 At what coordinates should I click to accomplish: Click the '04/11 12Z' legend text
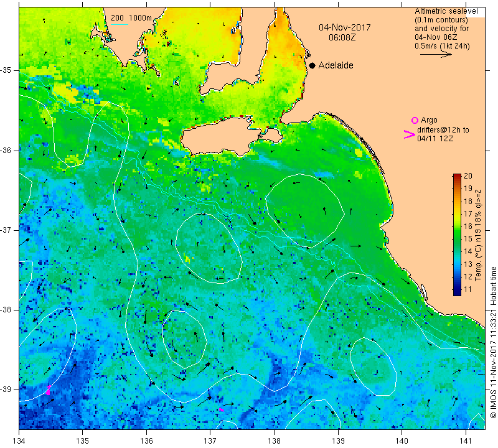pyautogui.click(x=435, y=138)
